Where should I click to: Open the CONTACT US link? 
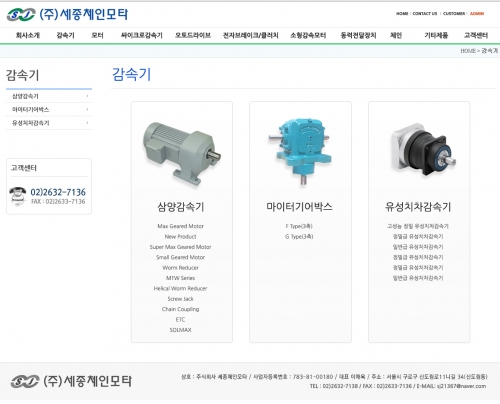pyautogui.click(x=425, y=14)
